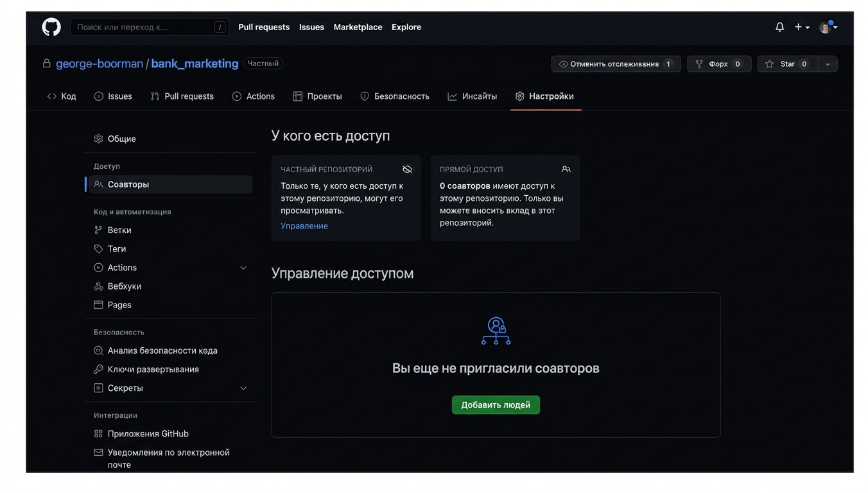Switch to the repository Pull requests tab
This screenshot has height=493, width=868.
click(x=182, y=96)
